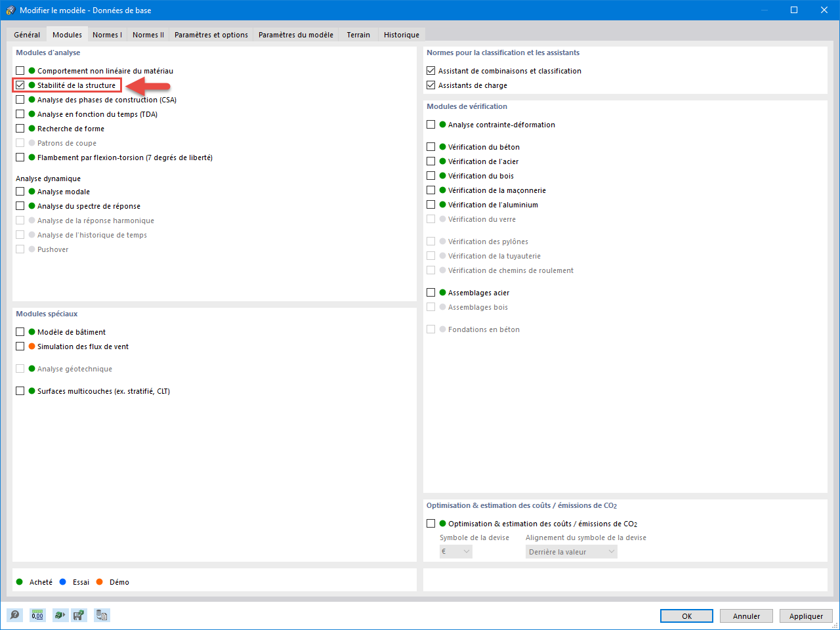Open Alignement du symbole de la devise dropdown

pyautogui.click(x=572, y=552)
